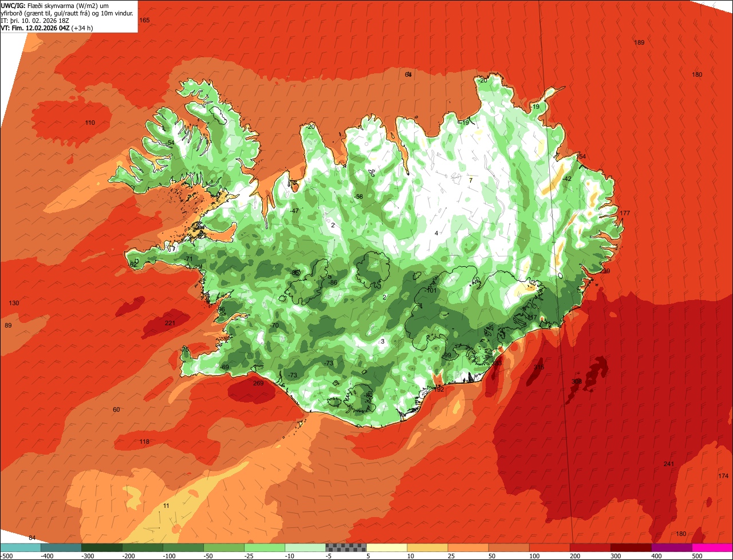Click the value 165 near the header

point(144,20)
